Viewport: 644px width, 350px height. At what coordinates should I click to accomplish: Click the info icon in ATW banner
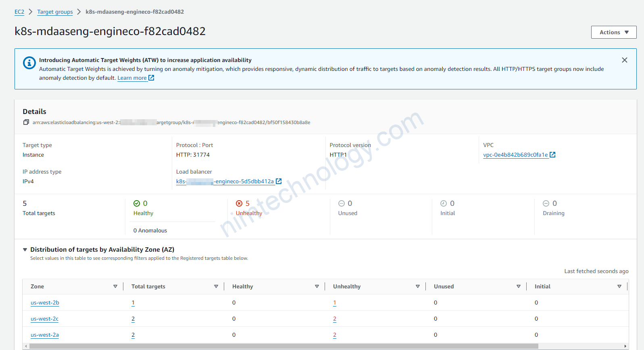29,63
